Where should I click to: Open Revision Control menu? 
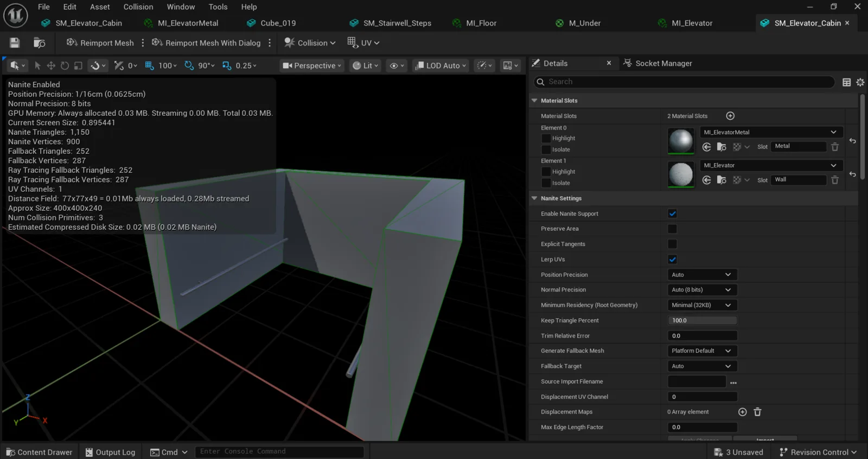click(818, 452)
